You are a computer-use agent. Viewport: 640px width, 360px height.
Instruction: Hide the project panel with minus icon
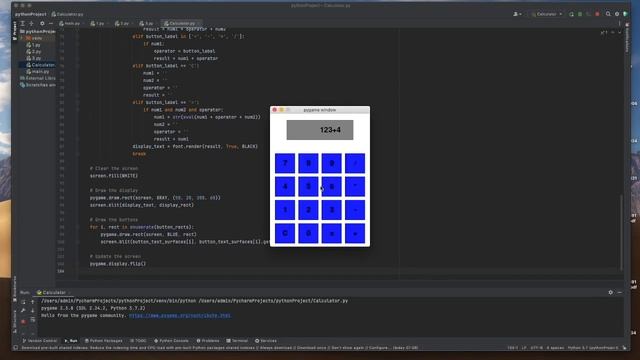point(51,23)
